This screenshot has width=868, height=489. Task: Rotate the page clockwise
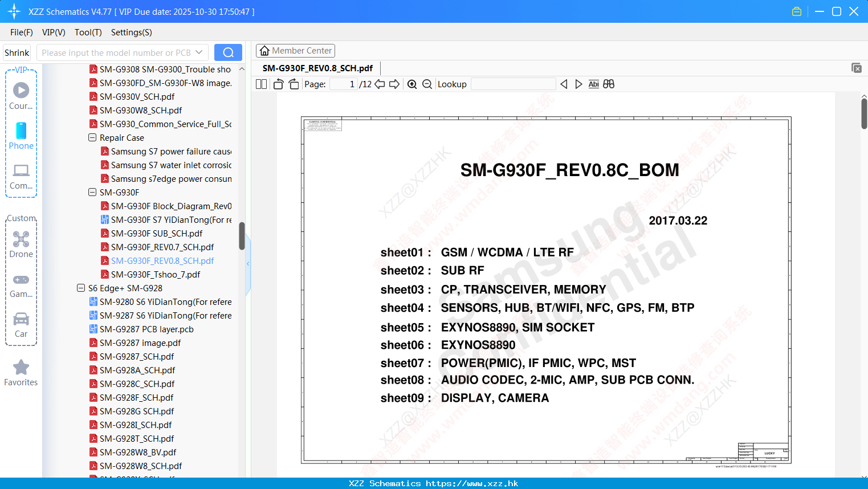[294, 84]
